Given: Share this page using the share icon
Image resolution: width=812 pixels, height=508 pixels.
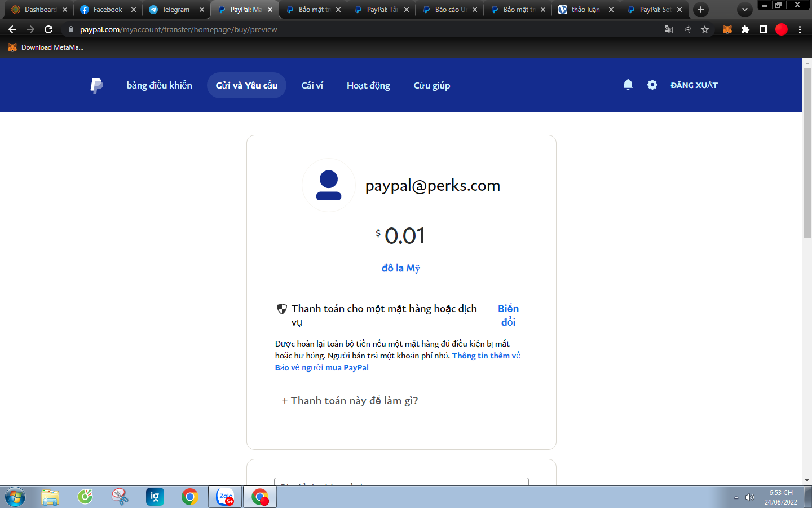Looking at the screenshot, I should pyautogui.click(x=687, y=29).
